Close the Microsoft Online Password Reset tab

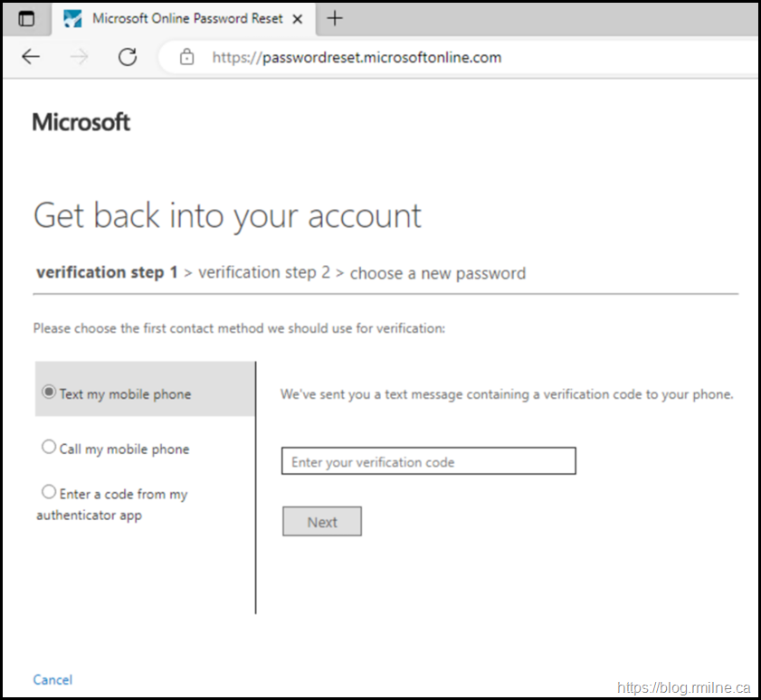pyautogui.click(x=298, y=19)
